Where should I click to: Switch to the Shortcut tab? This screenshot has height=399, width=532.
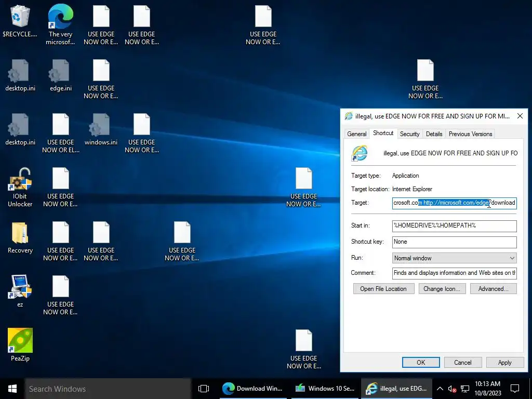[x=383, y=133]
